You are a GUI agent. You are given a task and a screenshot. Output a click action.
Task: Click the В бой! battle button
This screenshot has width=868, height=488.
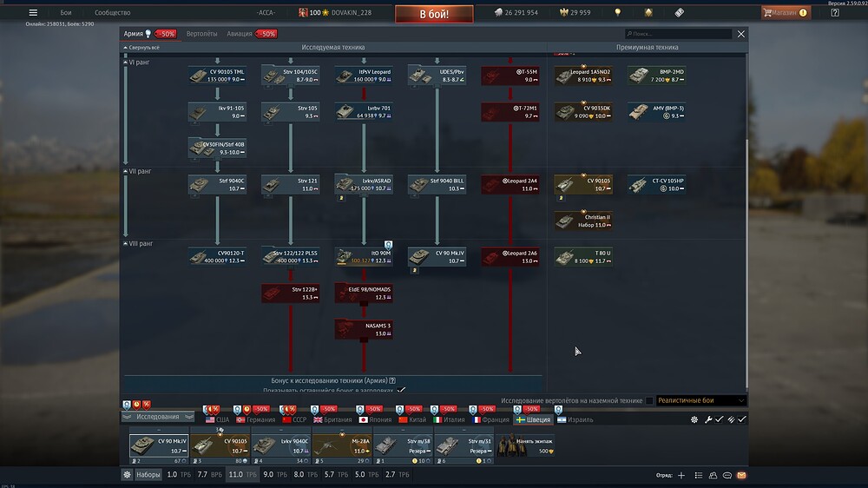(x=434, y=14)
